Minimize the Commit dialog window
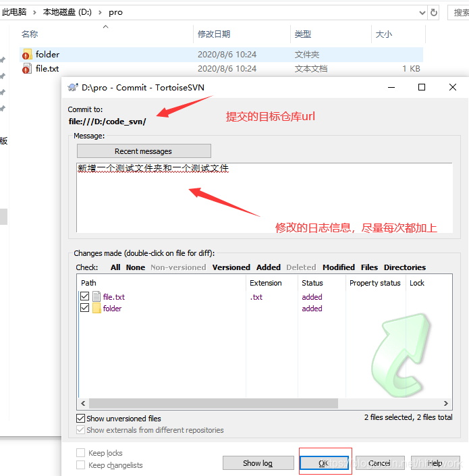 (391, 87)
